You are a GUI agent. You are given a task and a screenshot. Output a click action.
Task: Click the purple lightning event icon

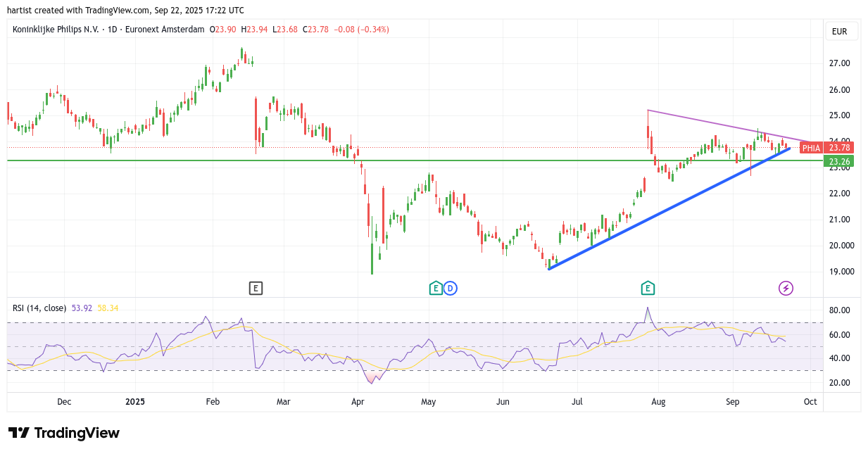pos(786,288)
